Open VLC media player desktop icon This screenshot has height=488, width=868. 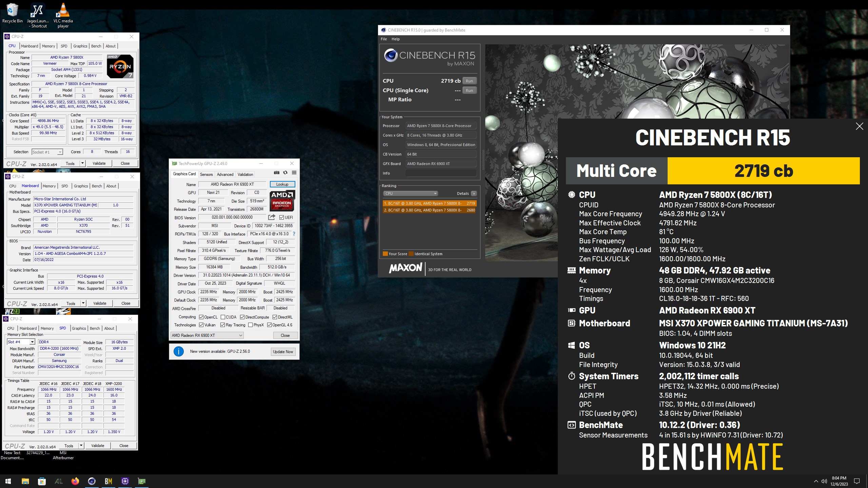pos(63,15)
